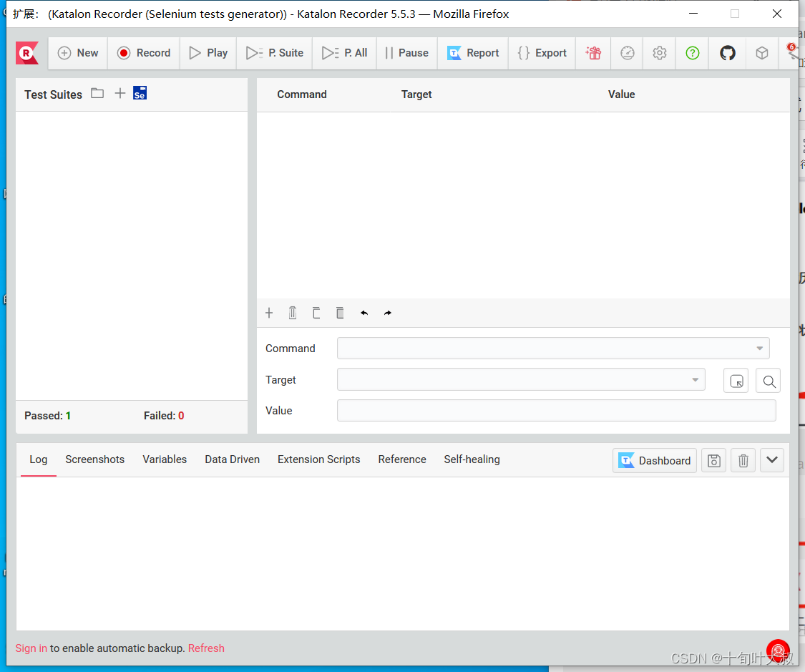Switch to the Self-healing tab
Screen dimensions: 805x672
point(472,459)
